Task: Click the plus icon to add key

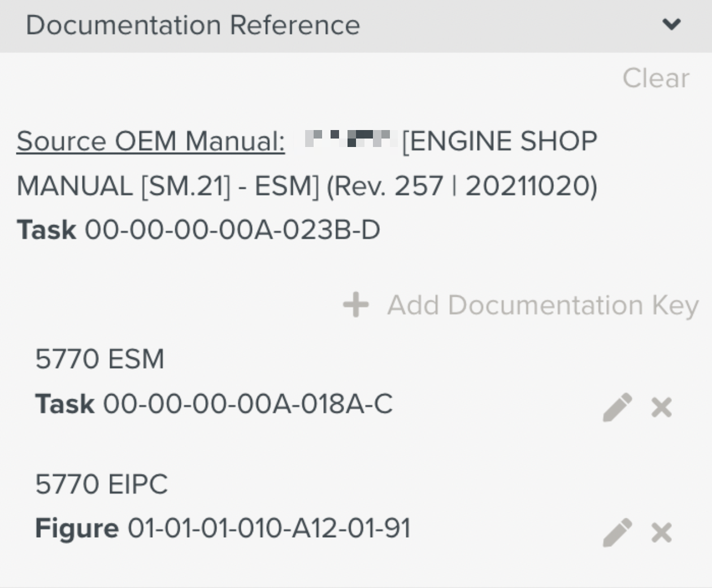Action: click(356, 305)
